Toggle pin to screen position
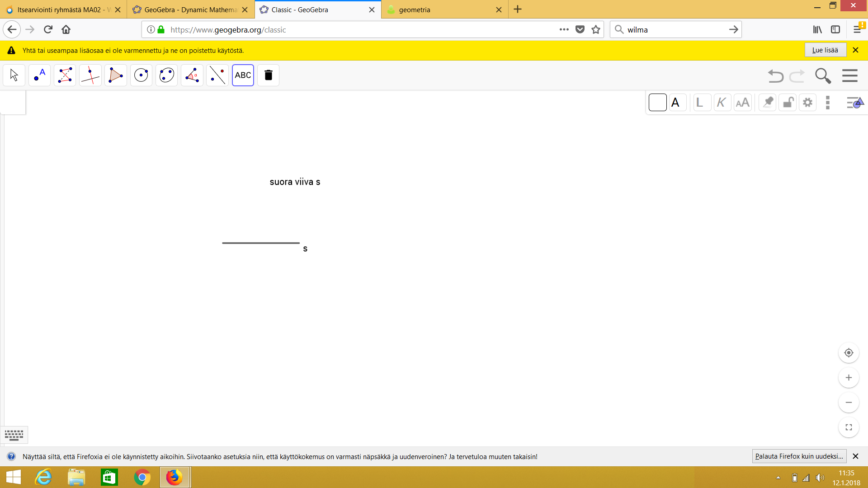868x488 pixels. pyautogui.click(x=767, y=103)
